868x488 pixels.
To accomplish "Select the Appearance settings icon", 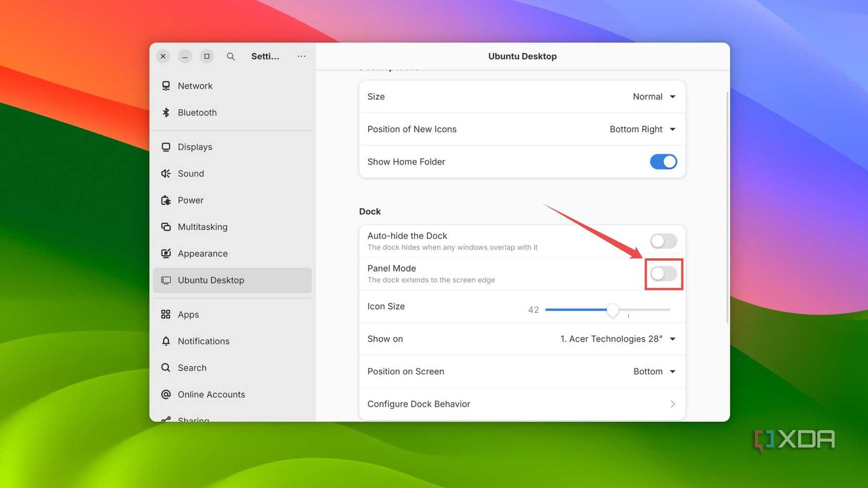I will click(x=166, y=253).
